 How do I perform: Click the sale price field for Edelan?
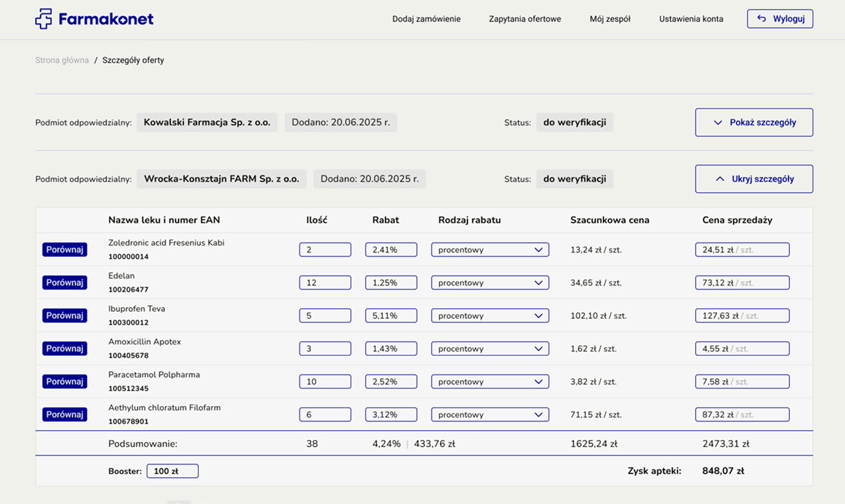tap(742, 282)
